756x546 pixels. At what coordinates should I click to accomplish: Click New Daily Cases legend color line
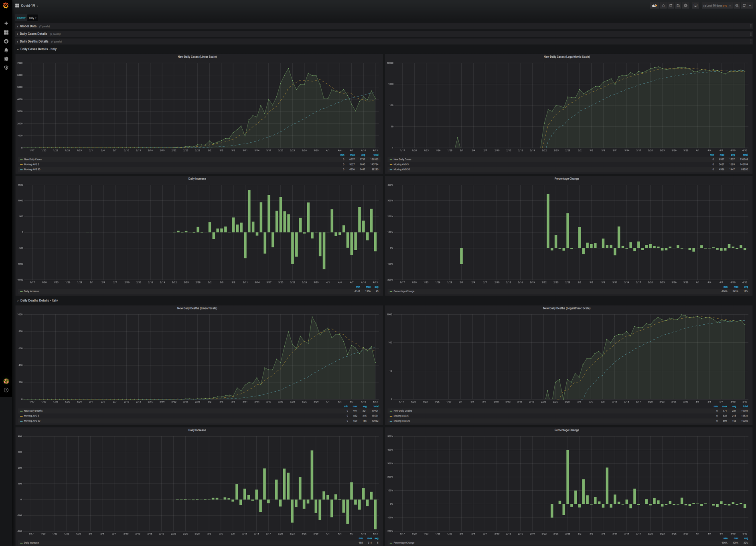(x=21, y=160)
